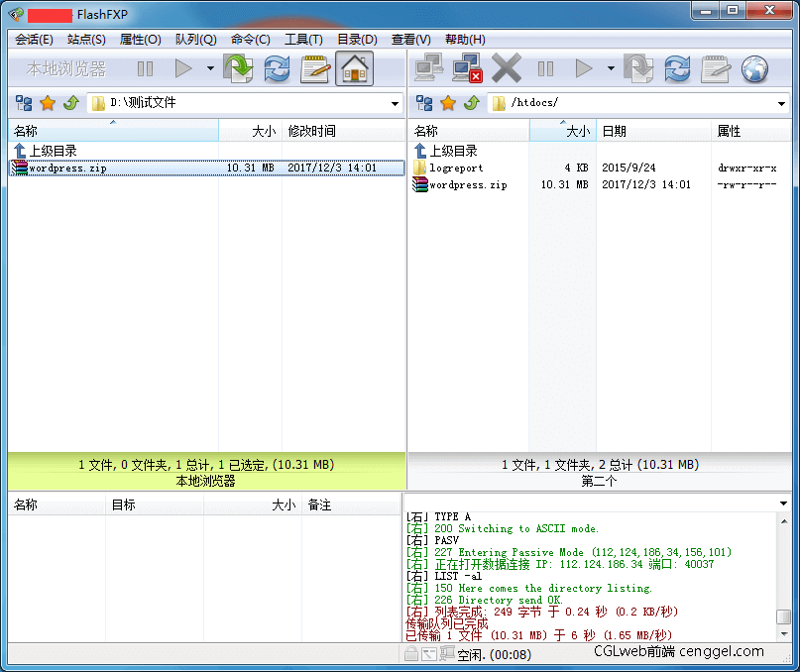Click the queue 备注 column header
The width and height of the screenshot is (800, 672).
tap(351, 504)
